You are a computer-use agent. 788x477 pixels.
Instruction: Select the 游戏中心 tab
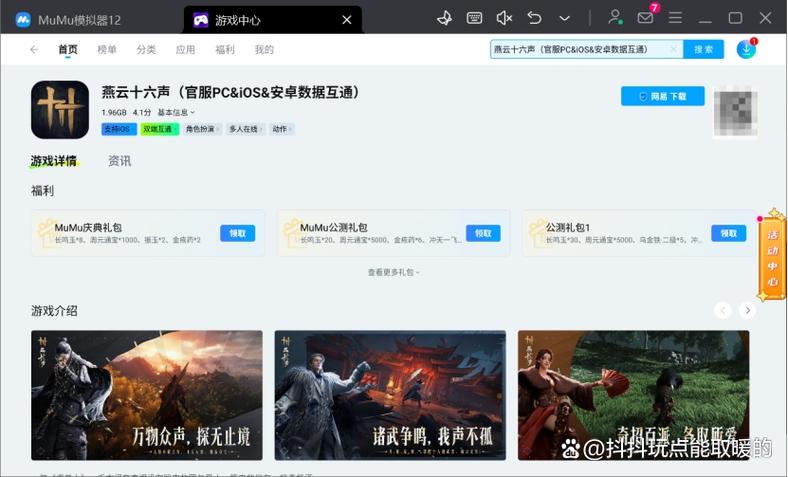pyautogui.click(x=273, y=20)
